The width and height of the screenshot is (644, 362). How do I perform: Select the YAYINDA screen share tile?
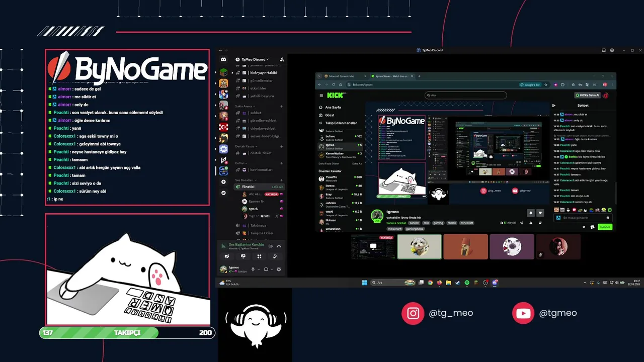tap(373, 246)
